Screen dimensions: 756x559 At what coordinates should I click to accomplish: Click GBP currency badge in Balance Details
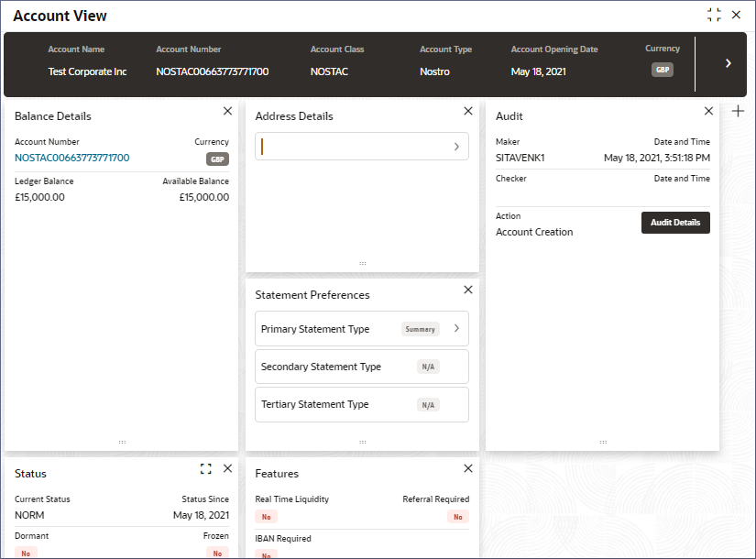pos(217,159)
